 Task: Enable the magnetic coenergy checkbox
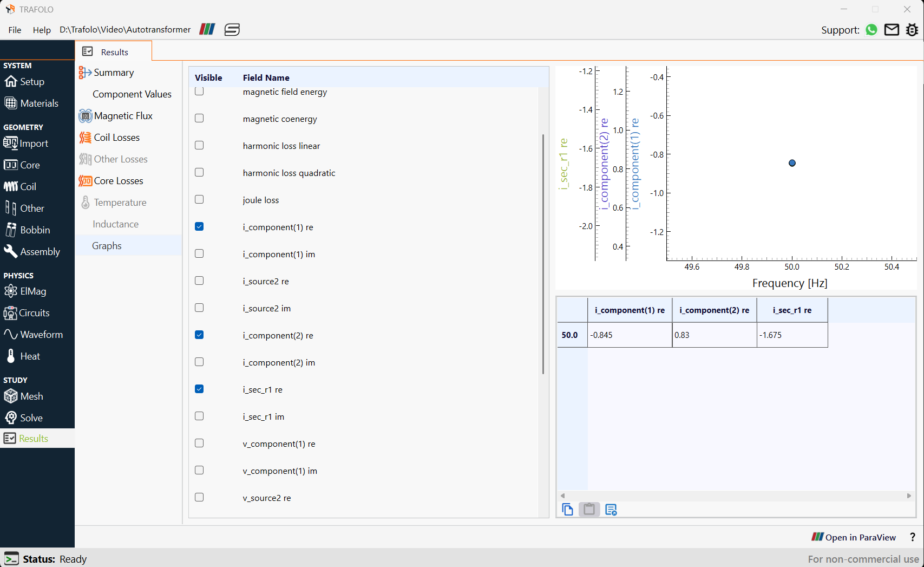point(199,118)
